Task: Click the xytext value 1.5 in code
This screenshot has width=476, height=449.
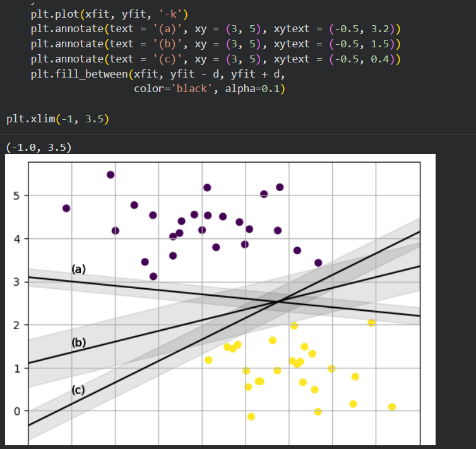Action: 380,44
